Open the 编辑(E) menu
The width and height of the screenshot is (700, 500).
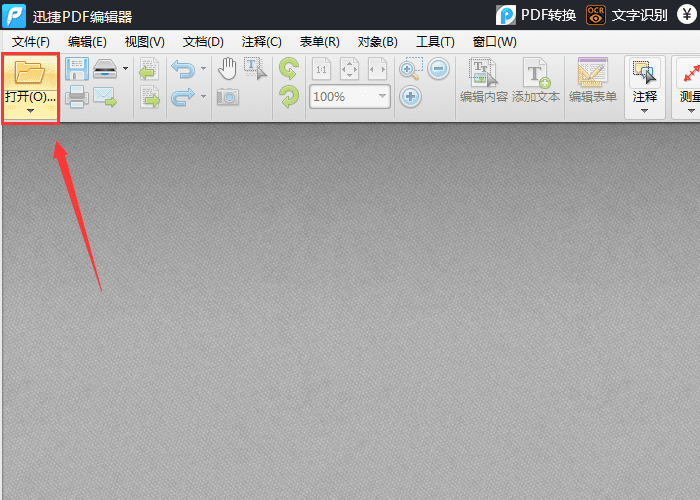click(87, 42)
